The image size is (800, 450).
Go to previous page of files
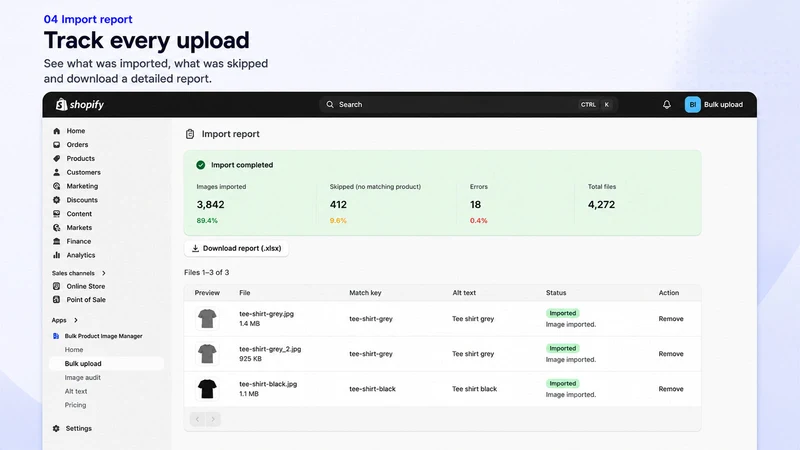197,419
